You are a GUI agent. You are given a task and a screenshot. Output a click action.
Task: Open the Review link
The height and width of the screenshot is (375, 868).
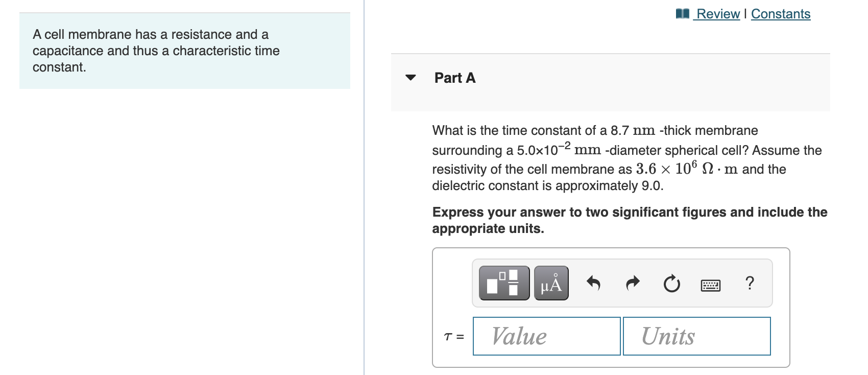click(x=717, y=14)
